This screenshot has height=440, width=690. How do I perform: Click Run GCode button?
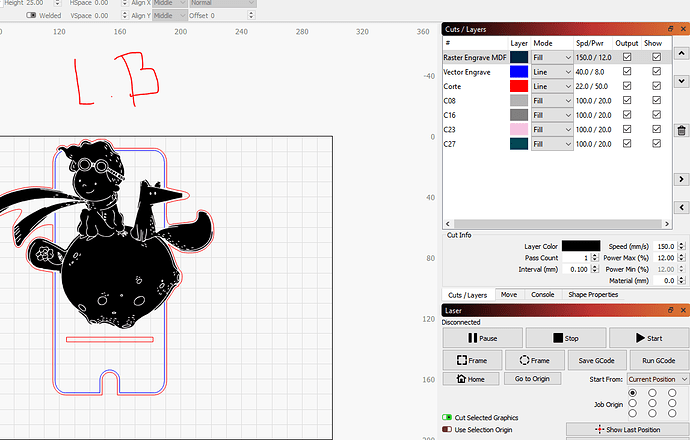pos(659,360)
